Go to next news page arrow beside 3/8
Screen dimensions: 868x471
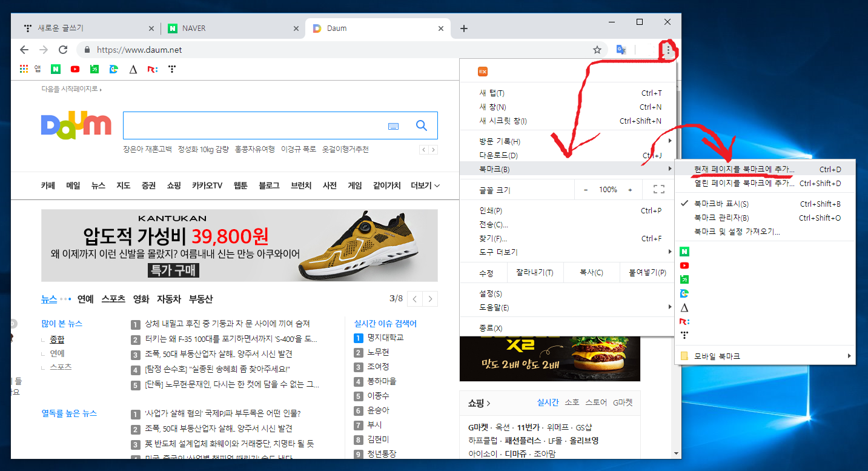(430, 299)
